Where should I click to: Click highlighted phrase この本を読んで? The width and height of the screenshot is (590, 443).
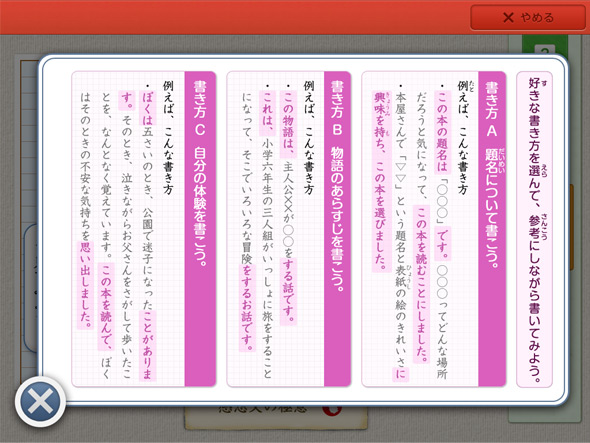(x=106, y=307)
